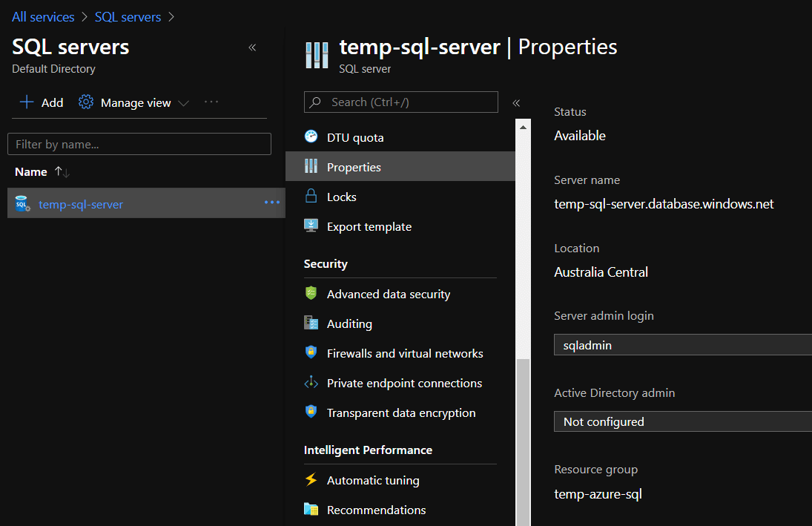Image resolution: width=812 pixels, height=526 pixels.
Task: Expand the Manage view dropdown chevron
Action: point(183,103)
